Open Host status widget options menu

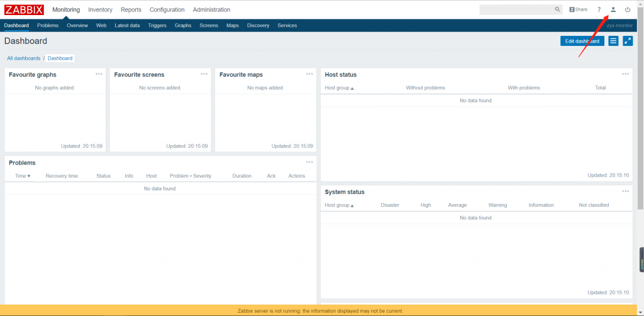tap(625, 74)
